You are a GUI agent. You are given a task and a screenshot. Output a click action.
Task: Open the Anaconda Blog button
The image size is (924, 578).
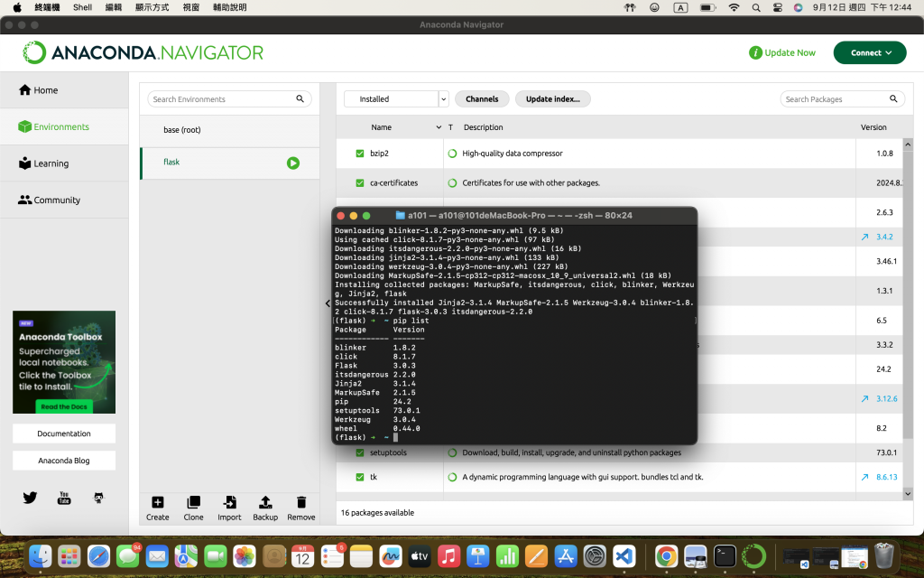[x=64, y=461]
